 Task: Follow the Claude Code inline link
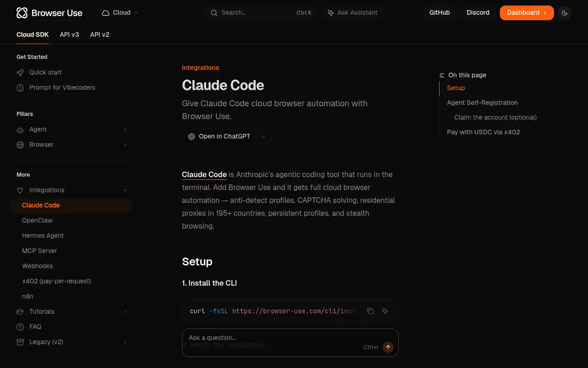204,174
